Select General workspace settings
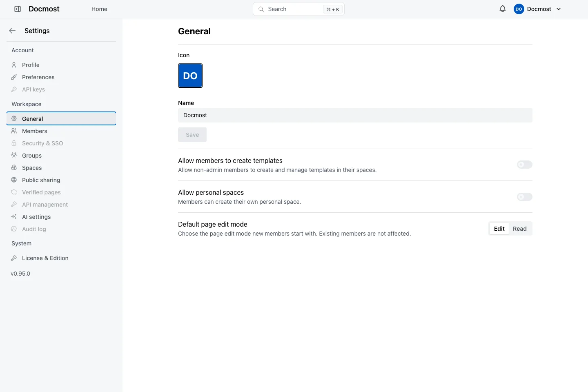 [61, 118]
